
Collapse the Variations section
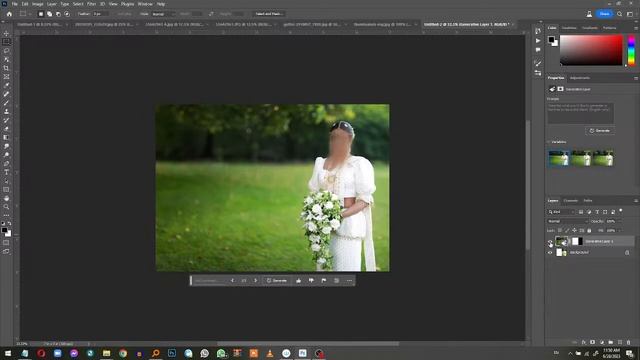(x=549, y=142)
